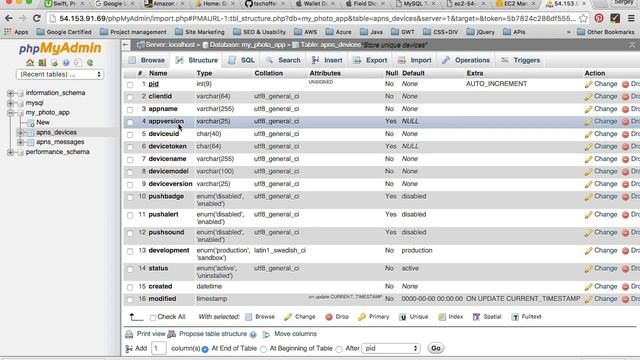Reload navigation panel green icon

[90, 63]
